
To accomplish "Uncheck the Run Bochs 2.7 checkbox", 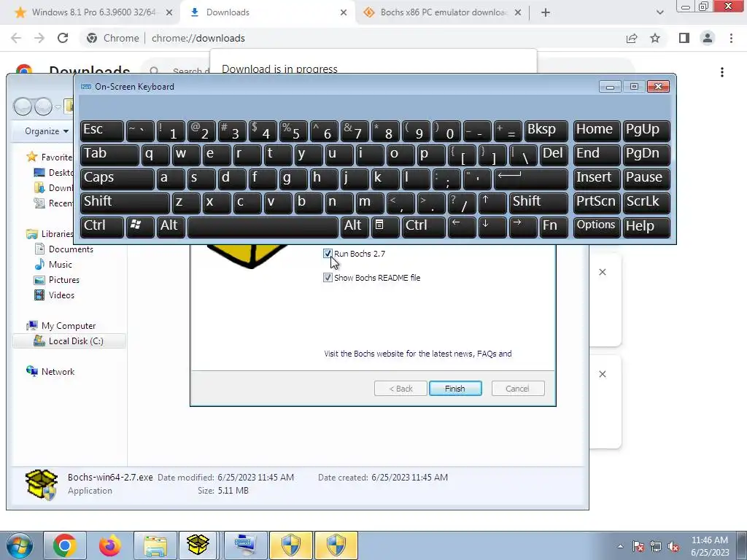I will tap(328, 253).
